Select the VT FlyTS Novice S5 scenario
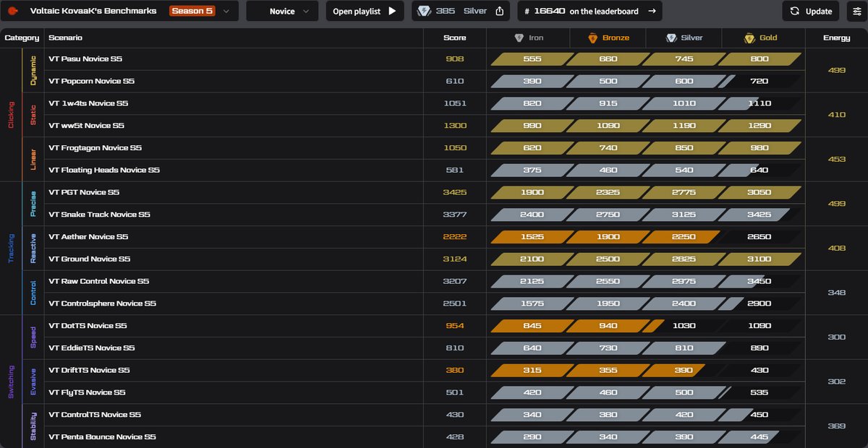 pos(87,392)
